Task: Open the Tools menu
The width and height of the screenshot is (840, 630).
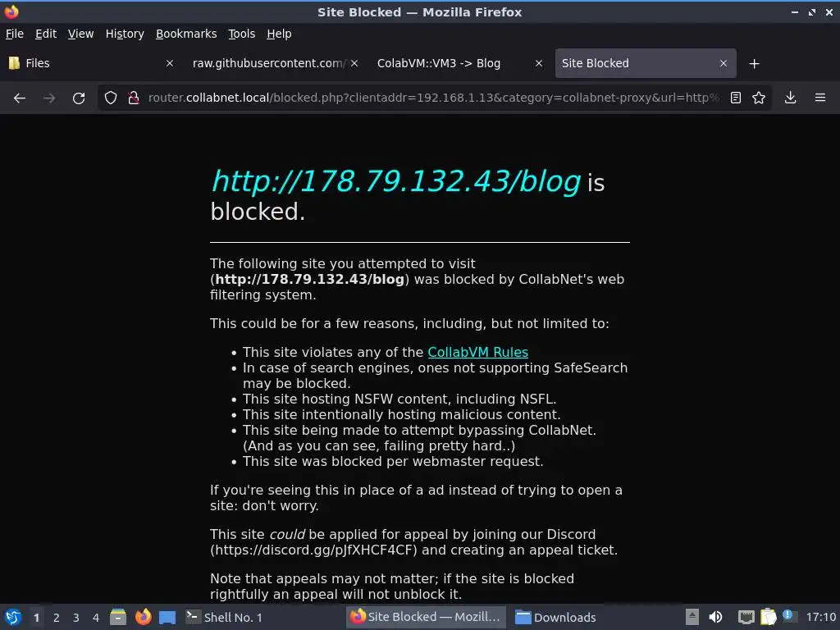Action: tap(242, 34)
